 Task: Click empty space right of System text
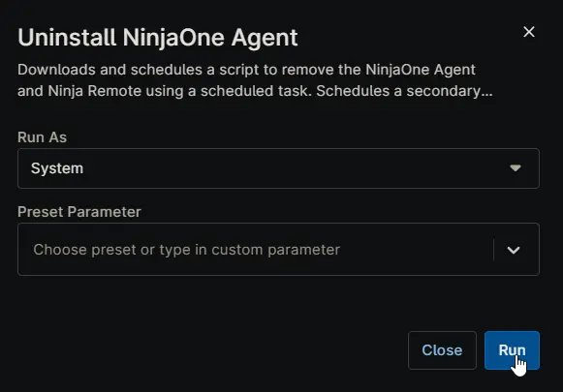click(295, 168)
